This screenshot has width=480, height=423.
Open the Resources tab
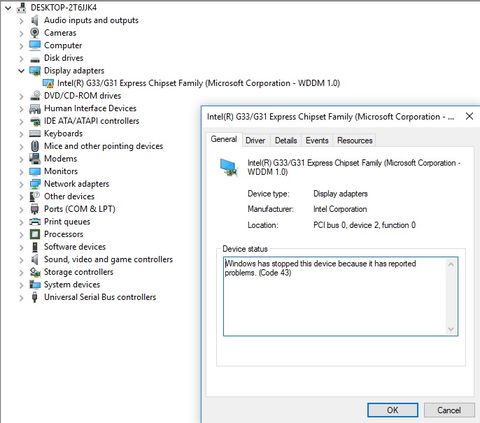point(355,141)
